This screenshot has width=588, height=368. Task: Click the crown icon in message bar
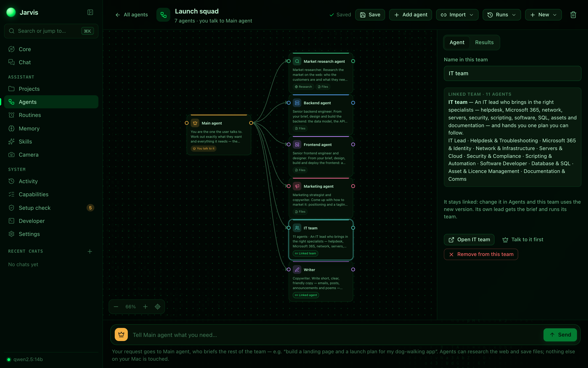pos(121,335)
